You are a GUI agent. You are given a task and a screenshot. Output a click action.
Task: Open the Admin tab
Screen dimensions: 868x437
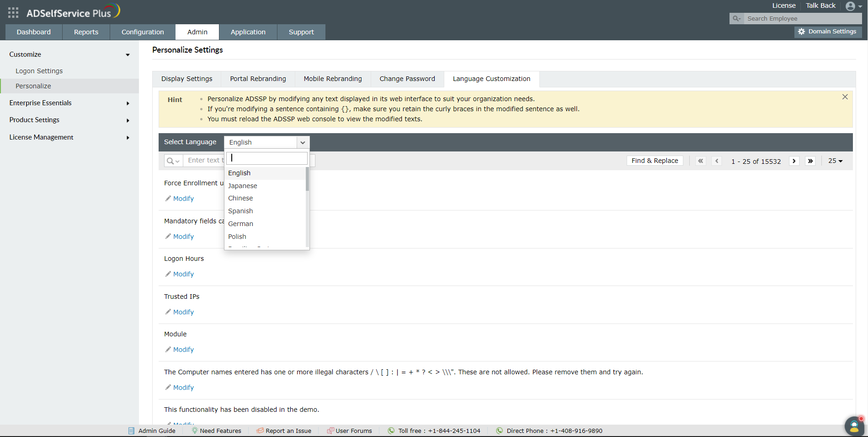(x=197, y=32)
